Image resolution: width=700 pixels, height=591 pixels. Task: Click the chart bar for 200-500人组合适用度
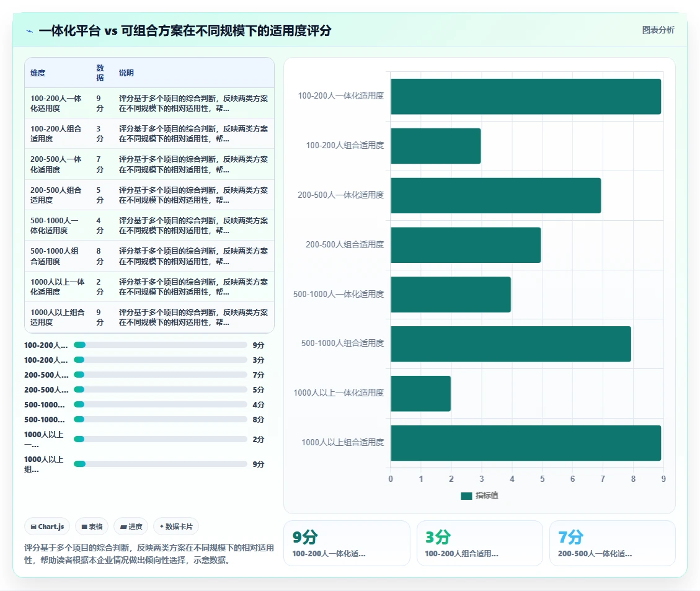(466, 245)
